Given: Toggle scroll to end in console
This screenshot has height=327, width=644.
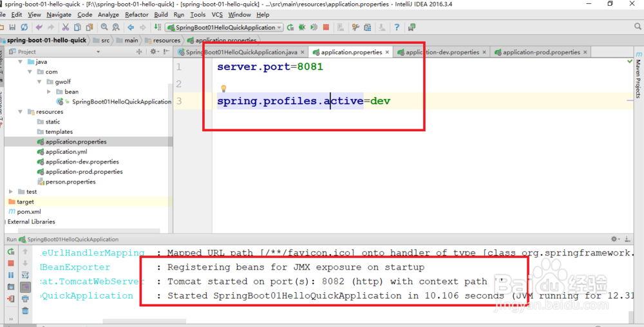Looking at the screenshot, I should pyautogui.click(x=25, y=287).
